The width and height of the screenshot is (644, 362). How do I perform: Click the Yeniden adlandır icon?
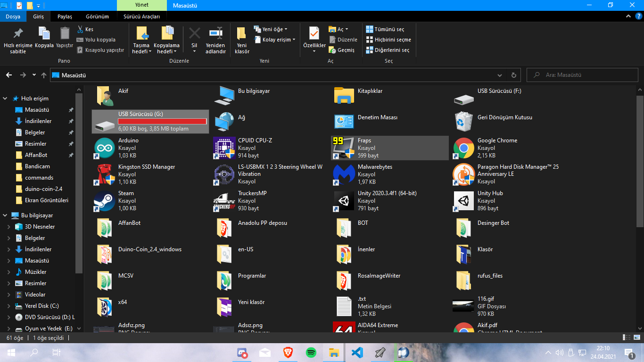216,33
